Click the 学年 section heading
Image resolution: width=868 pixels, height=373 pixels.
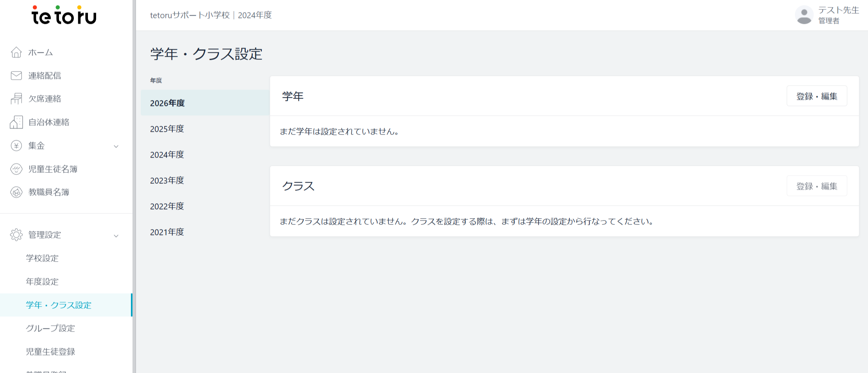pos(293,96)
